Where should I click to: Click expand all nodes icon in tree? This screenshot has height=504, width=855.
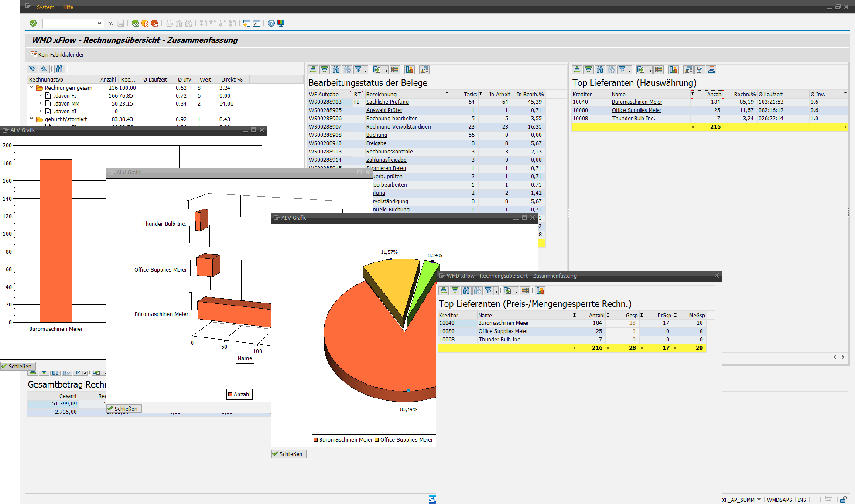pyautogui.click(x=32, y=69)
